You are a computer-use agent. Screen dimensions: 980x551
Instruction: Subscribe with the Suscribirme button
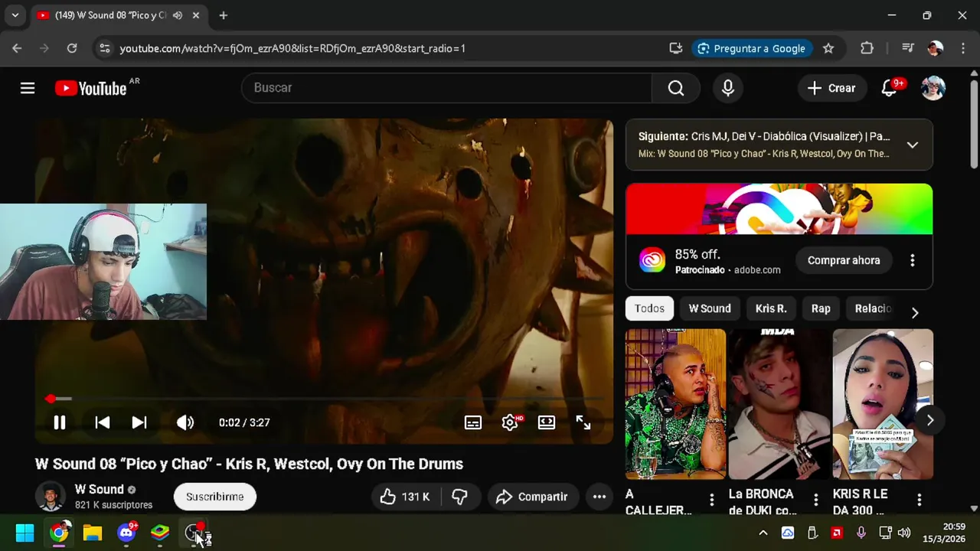coord(215,497)
